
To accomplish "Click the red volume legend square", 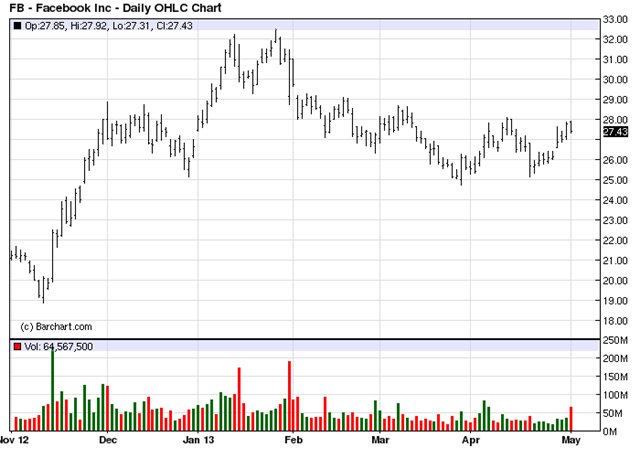I will [17, 347].
